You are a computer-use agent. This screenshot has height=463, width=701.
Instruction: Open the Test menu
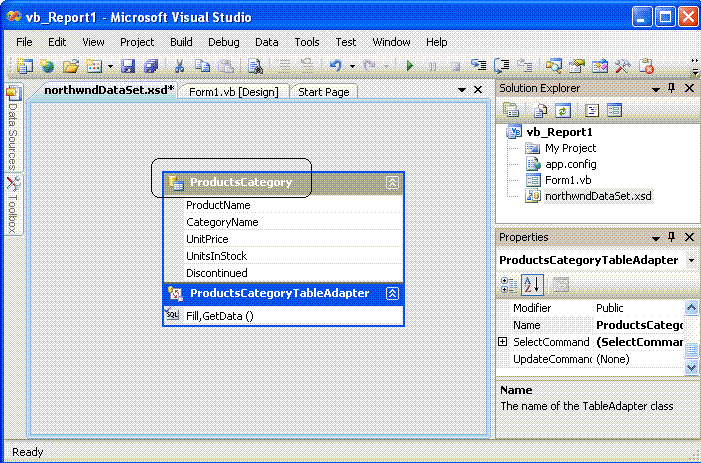pyautogui.click(x=346, y=42)
